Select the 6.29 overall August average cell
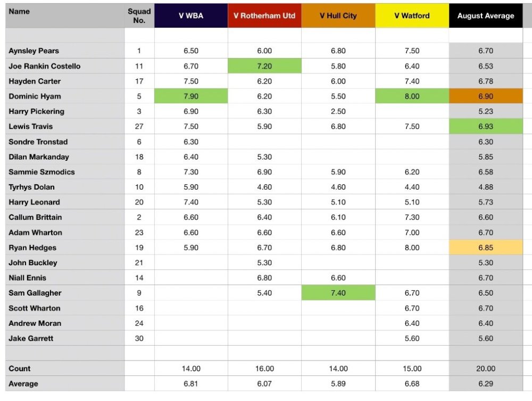The height and width of the screenshot is (401, 532). [x=486, y=383]
